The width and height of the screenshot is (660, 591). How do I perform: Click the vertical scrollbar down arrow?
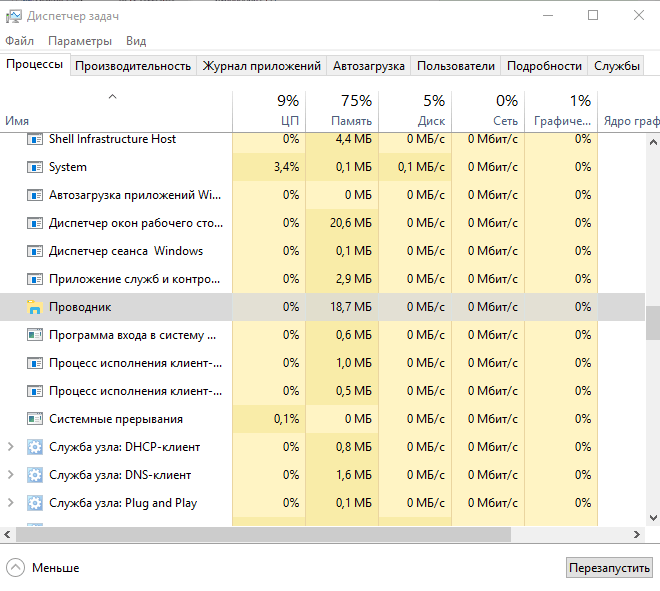[x=653, y=518]
